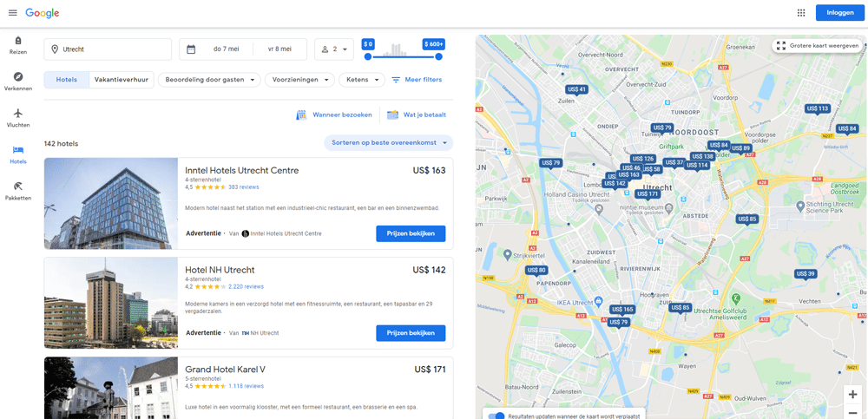Screen dimensions: 868x419
Task: Click the guests person icon
Action: (325, 49)
